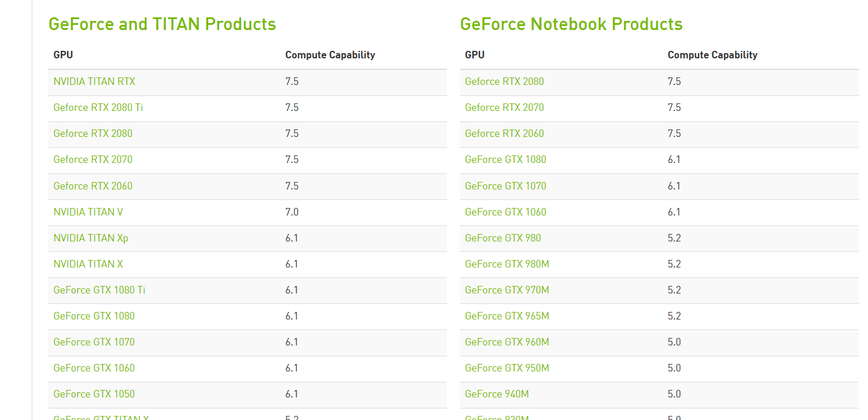
Task: Open the GeForce GTX 950M link
Action: 507,368
